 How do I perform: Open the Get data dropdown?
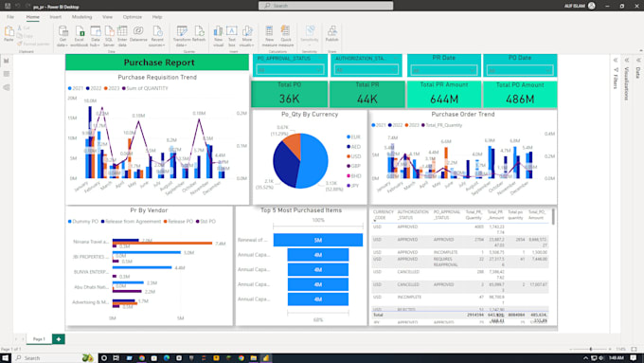point(63,36)
